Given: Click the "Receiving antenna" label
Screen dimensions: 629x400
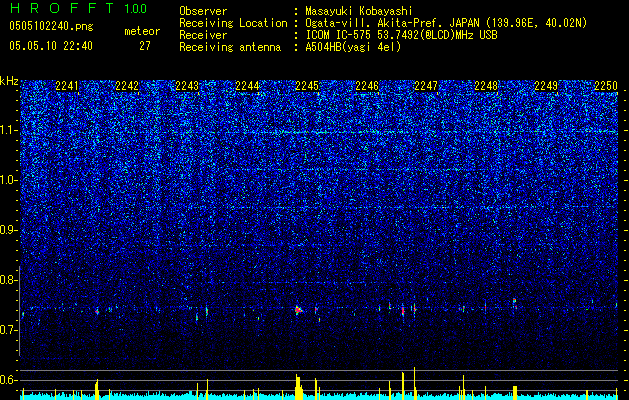Looking at the screenshot, I should [x=230, y=47].
